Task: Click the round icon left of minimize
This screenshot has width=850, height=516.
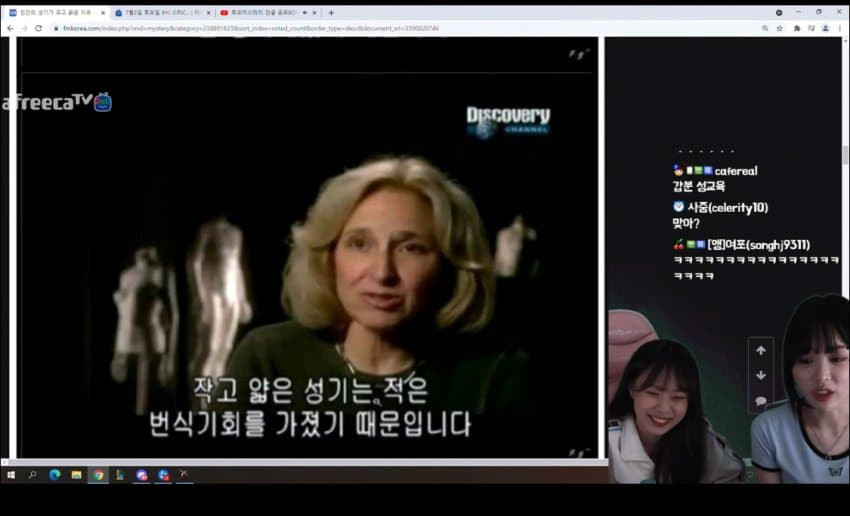Action: click(x=779, y=12)
